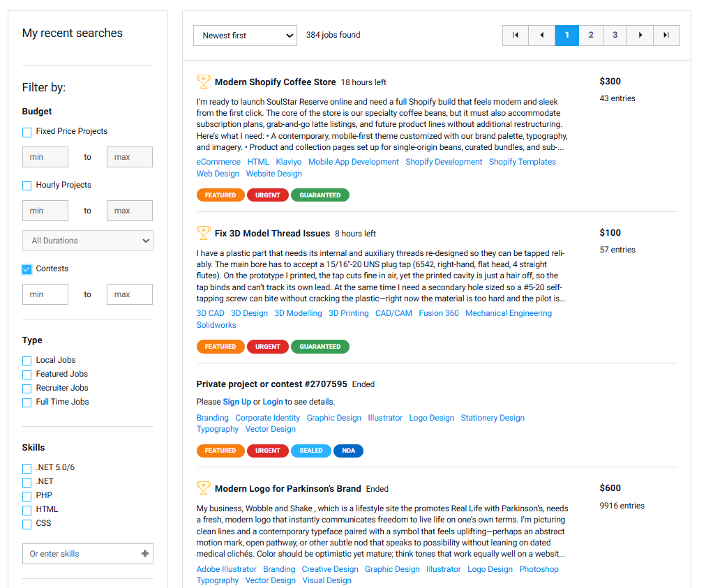Image resolution: width=713 pixels, height=588 pixels.
Task: Click the Stationery Design skill tag
Action: pos(493,418)
